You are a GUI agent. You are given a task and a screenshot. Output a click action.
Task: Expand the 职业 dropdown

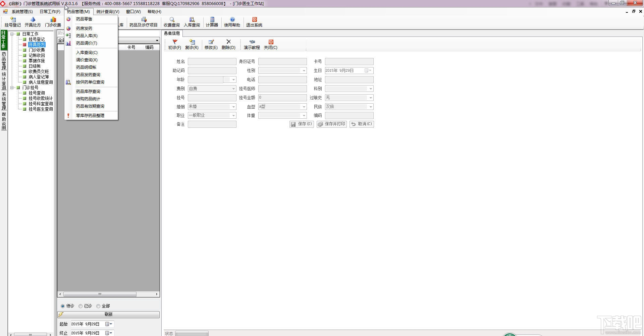pyautogui.click(x=233, y=116)
